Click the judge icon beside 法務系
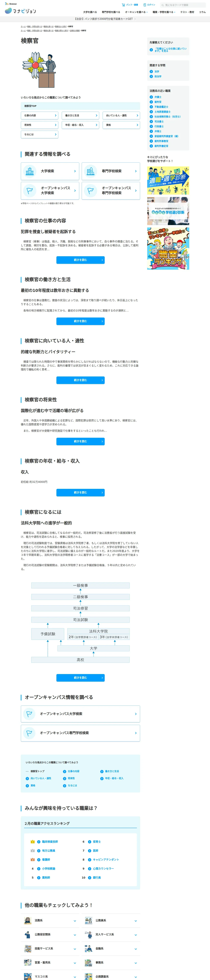The height and width of the screenshot is (980, 210). pos(28,921)
